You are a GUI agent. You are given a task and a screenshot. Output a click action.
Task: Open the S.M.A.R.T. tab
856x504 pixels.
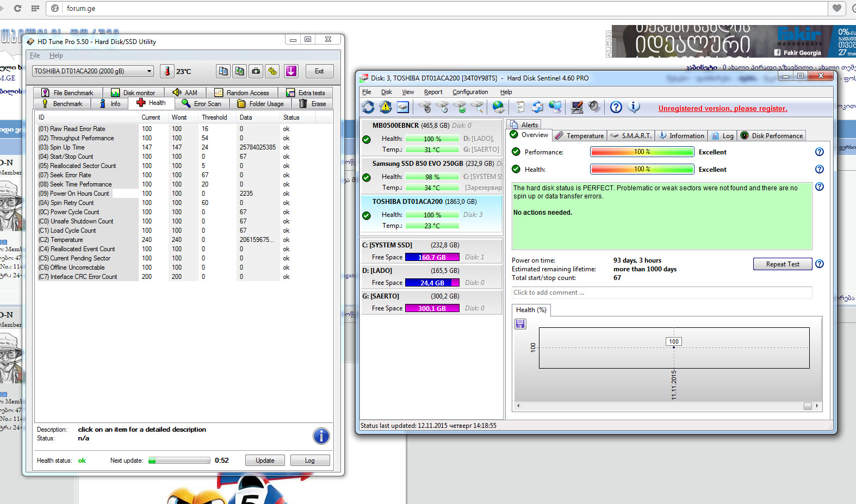click(x=630, y=136)
